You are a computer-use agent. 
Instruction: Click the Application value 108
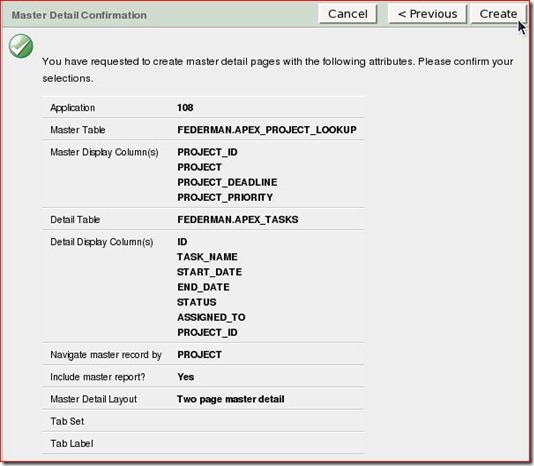click(185, 108)
